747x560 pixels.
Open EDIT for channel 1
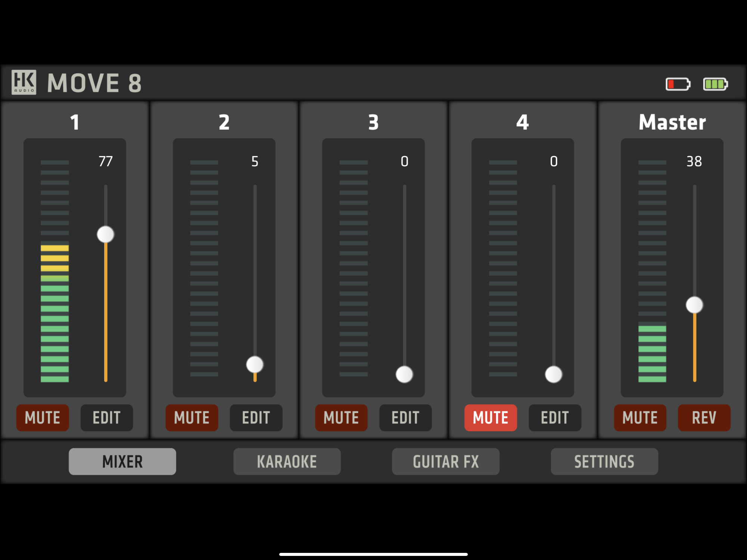point(107,418)
